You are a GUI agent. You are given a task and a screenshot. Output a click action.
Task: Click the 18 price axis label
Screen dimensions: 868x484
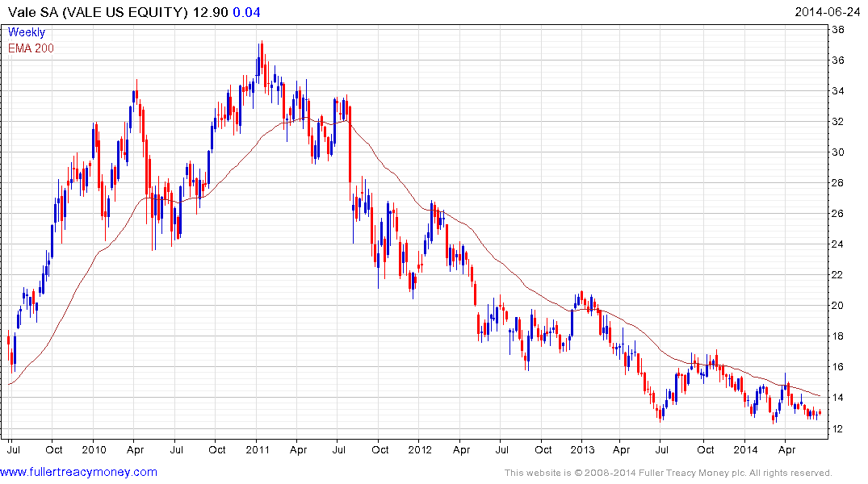838,336
